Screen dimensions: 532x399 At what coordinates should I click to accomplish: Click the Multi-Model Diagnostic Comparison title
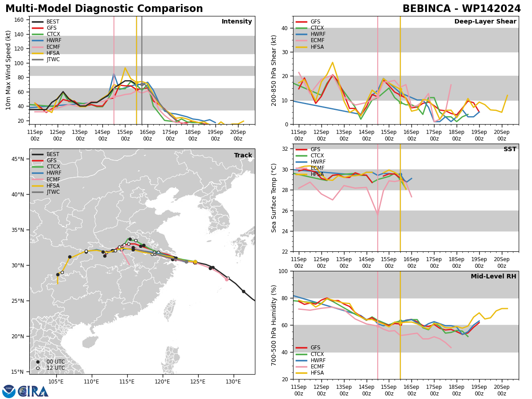(x=104, y=9)
